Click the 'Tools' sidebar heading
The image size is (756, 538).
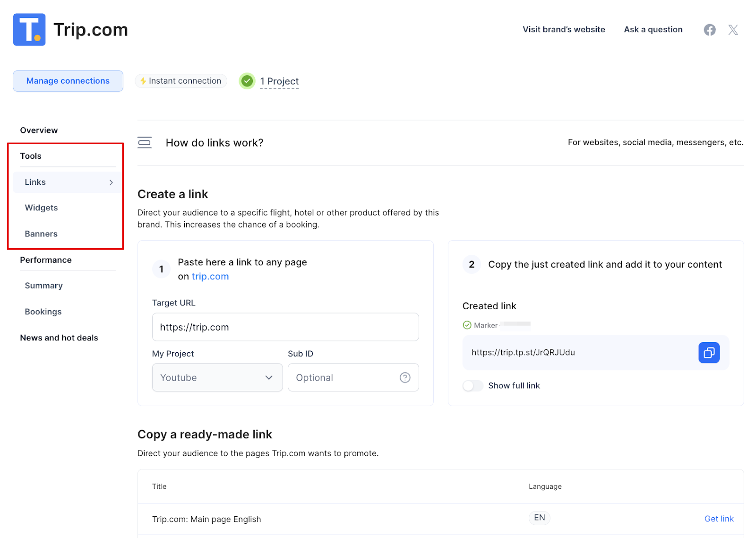[31, 156]
